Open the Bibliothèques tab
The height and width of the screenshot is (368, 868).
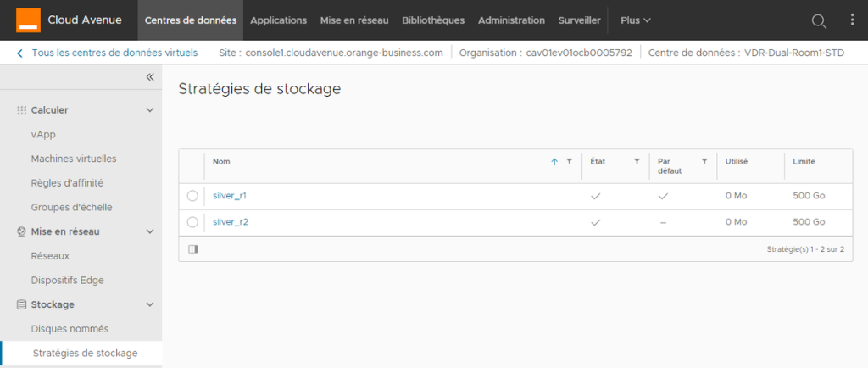433,20
